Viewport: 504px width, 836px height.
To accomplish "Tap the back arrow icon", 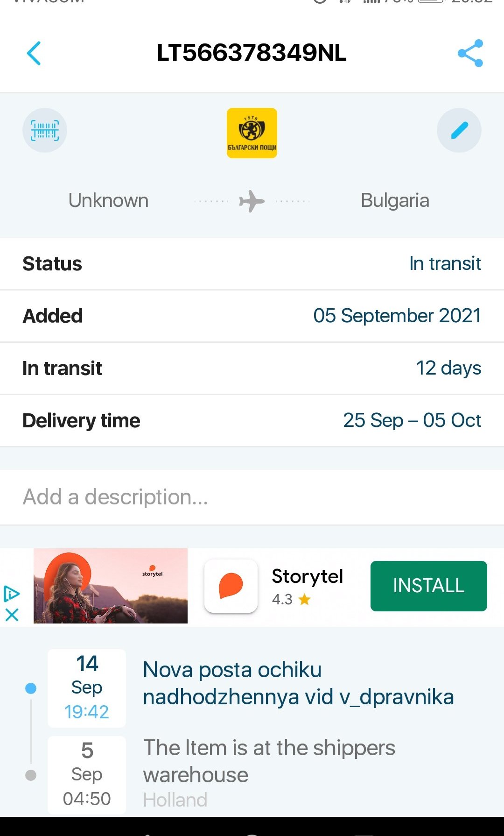I will click(34, 53).
